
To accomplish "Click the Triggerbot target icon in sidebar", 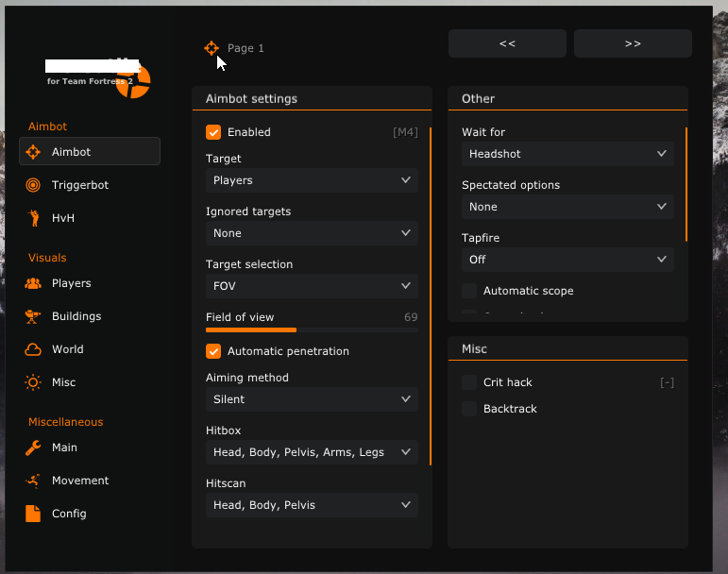I will [33, 185].
